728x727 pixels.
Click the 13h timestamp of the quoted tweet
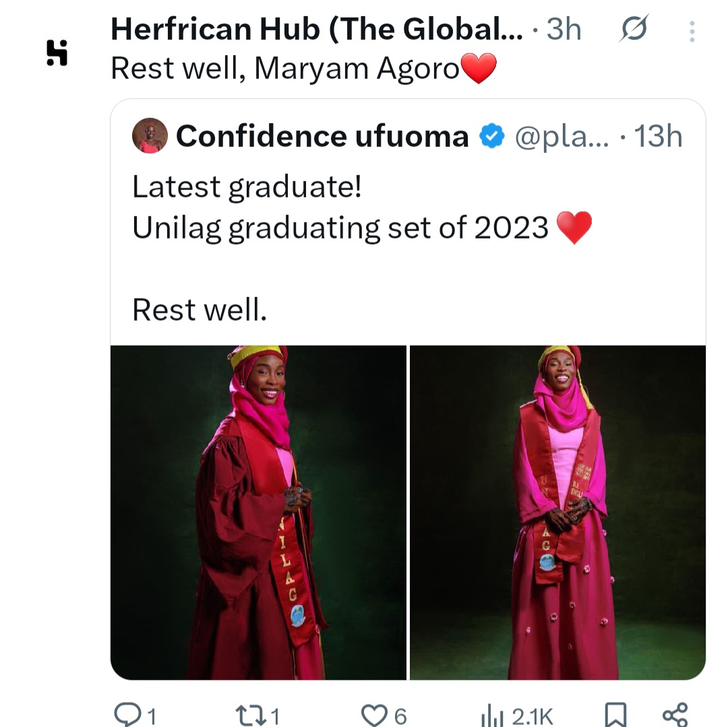tap(658, 137)
